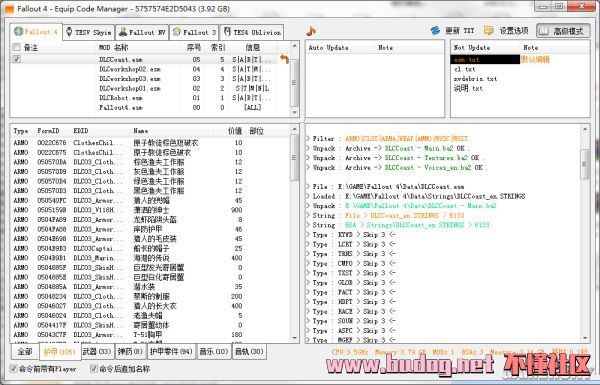Select item row 绿色渔夫工作服
600x385 pixels.
coord(150,181)
